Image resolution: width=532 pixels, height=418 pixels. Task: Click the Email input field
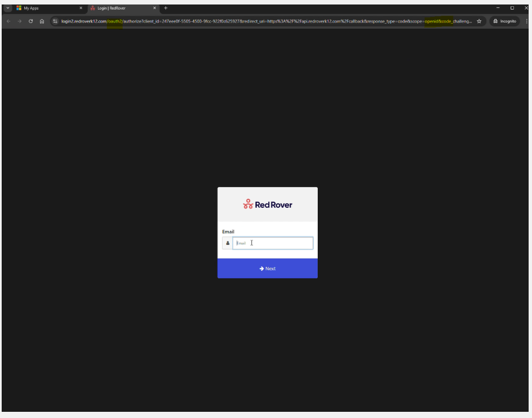(x=273, y=243)
